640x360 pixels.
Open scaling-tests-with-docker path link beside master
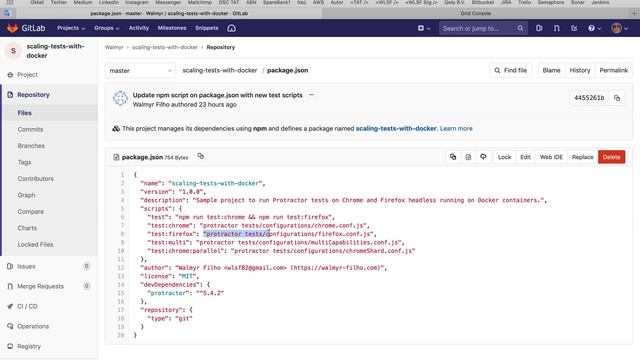pyautogui.click(x=220, y=70)
